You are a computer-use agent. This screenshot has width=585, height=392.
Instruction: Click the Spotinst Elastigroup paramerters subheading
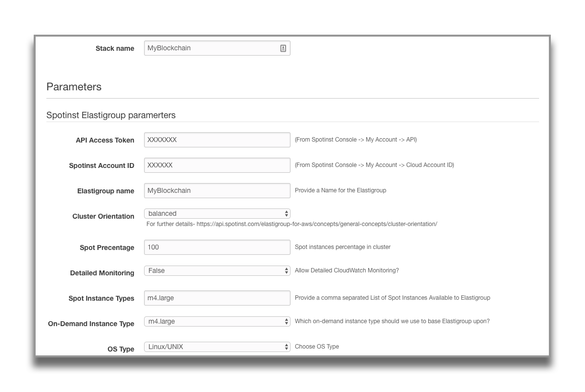tap(111, 115)
